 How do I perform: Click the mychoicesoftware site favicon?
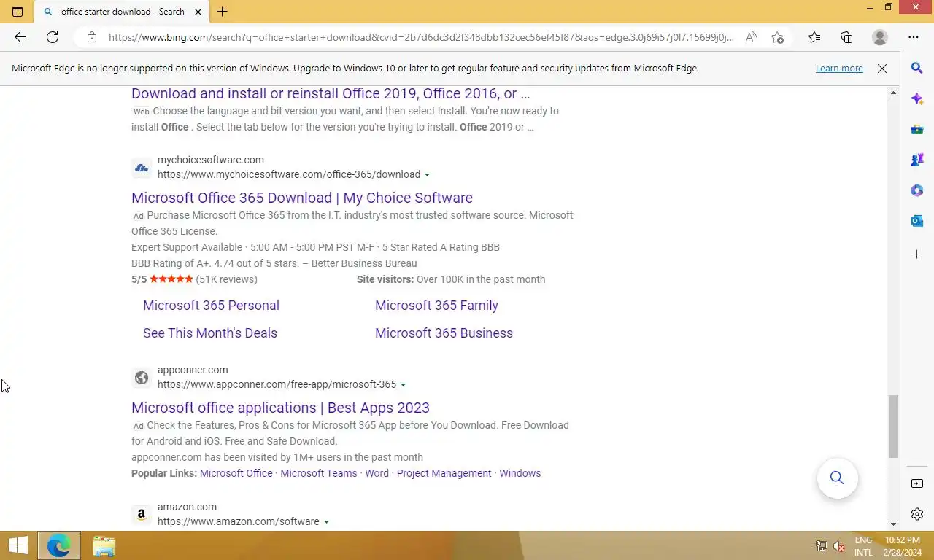click(x=142, y=168)
